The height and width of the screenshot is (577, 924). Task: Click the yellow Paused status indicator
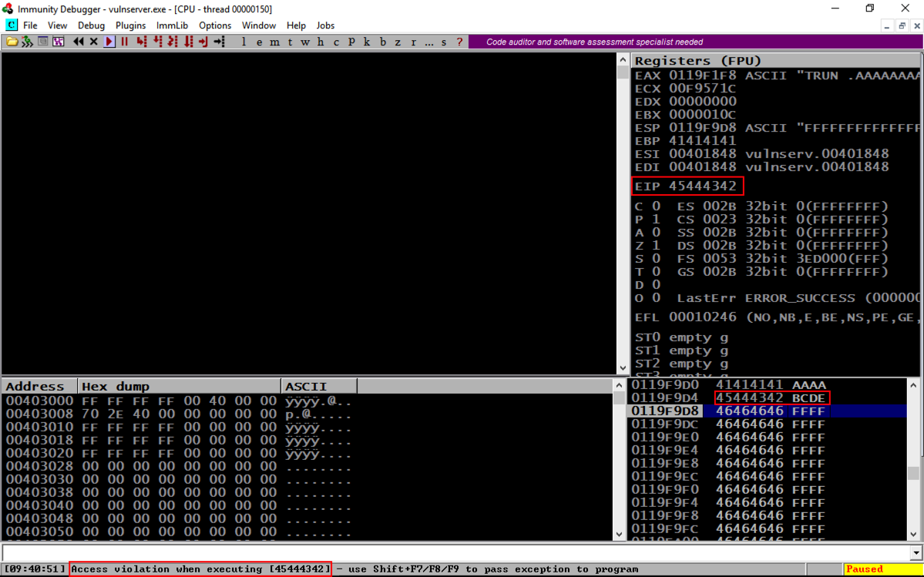coord(882,569)
